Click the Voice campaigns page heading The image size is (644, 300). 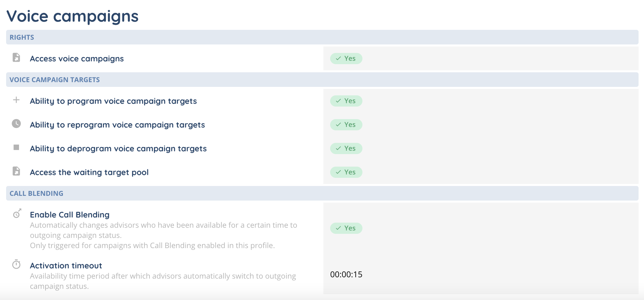click(72, 16)
